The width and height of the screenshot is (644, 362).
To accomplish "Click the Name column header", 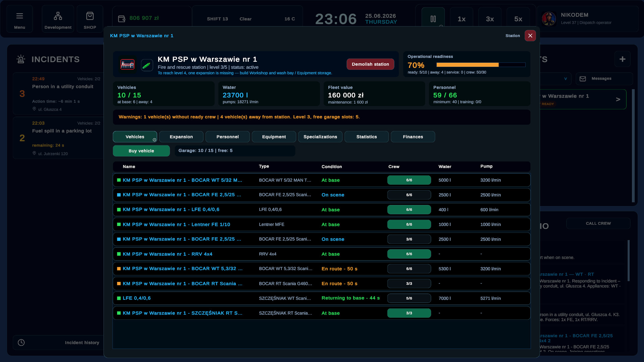I will click(x=129, y=167).
